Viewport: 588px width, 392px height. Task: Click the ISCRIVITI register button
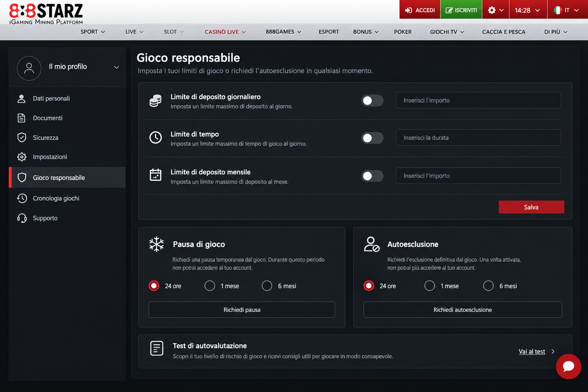(x=461, y=10)
